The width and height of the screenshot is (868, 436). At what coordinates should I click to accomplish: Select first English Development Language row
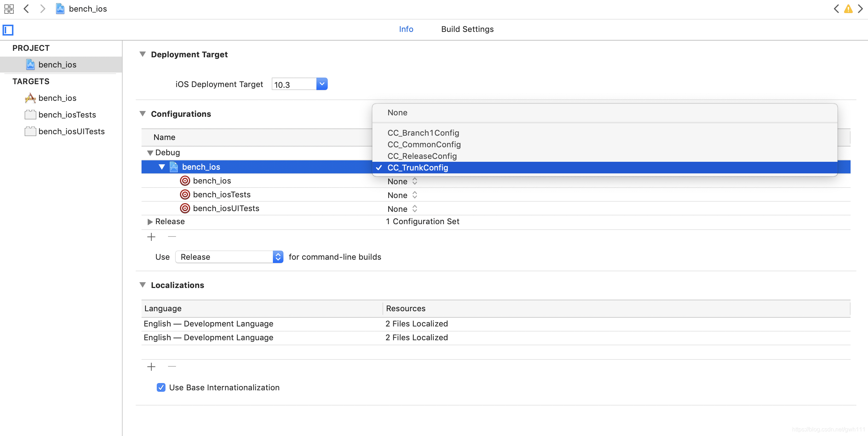[x=208, y=324]
